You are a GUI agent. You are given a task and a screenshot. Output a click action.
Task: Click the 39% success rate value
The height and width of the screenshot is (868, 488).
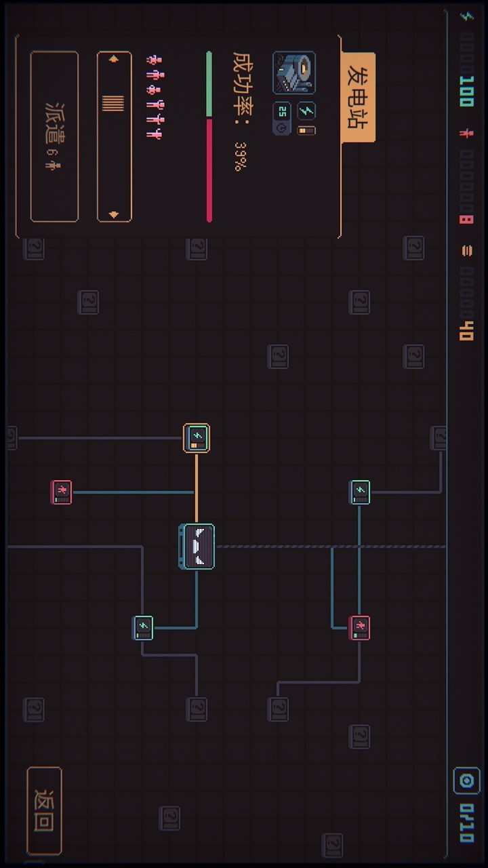coord(241,156)
